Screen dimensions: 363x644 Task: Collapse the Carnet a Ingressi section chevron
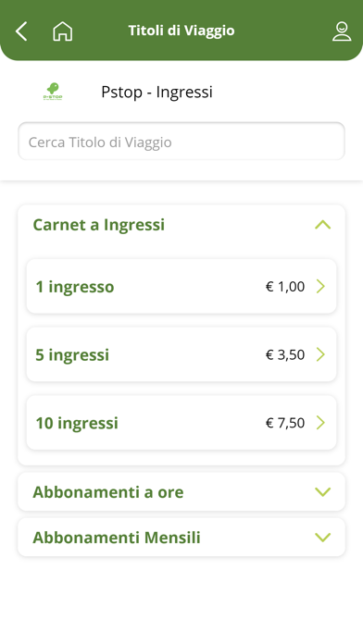click(322, 225)
